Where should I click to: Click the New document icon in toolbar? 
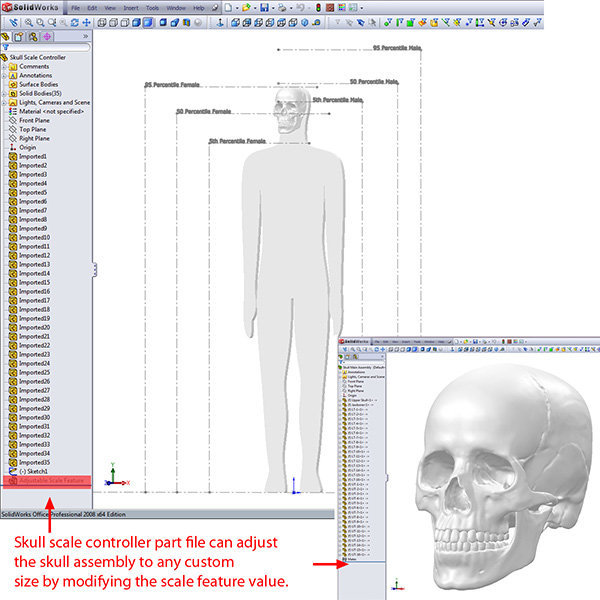click(x=229, y=7)
